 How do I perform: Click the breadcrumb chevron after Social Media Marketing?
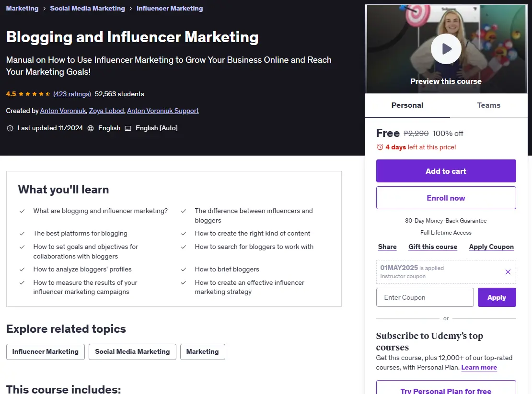[131, 9]
